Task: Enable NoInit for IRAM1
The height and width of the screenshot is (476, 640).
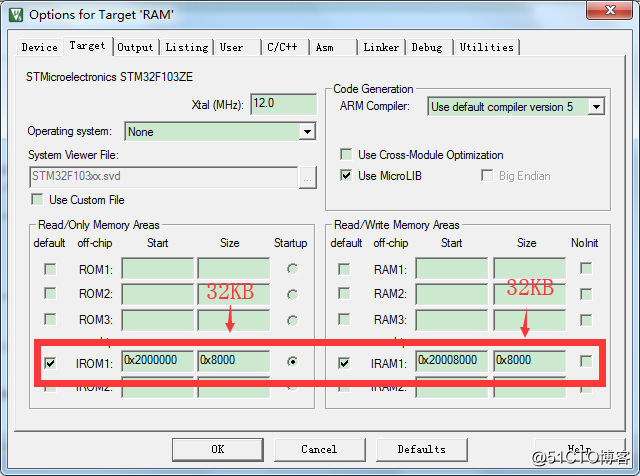Action: [586, 361]
